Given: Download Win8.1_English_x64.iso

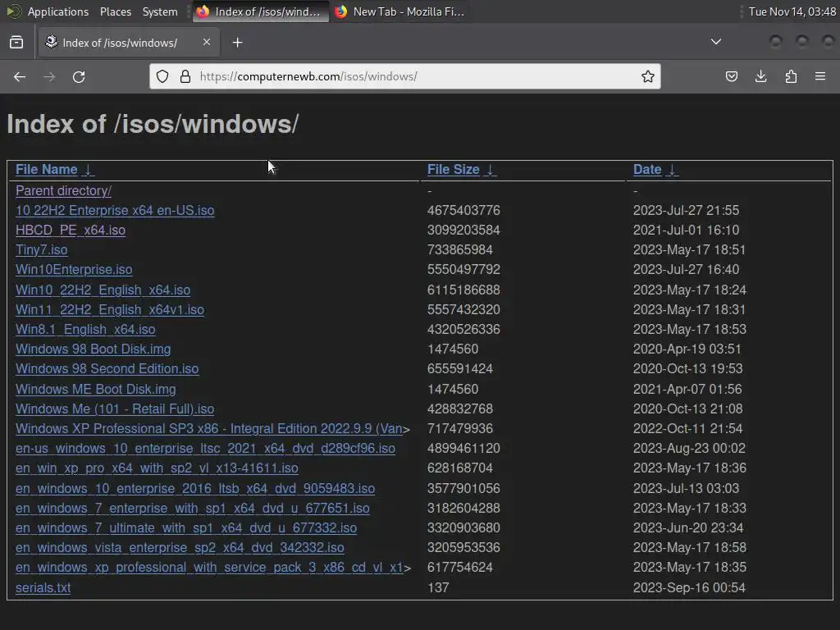Looking at the screenshot, I should pyautogui.click(x=85, y=330).
